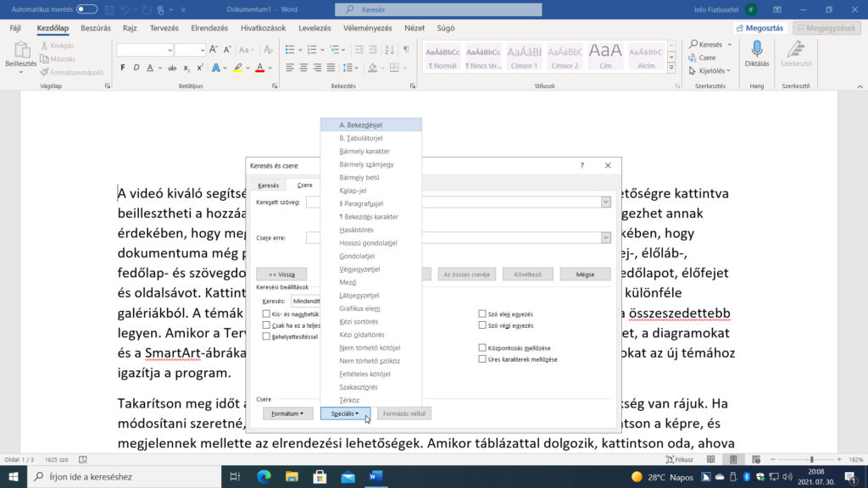Click the title bar Keresés search box
This screenshot has height=488, width=868.
coord(438,9)
